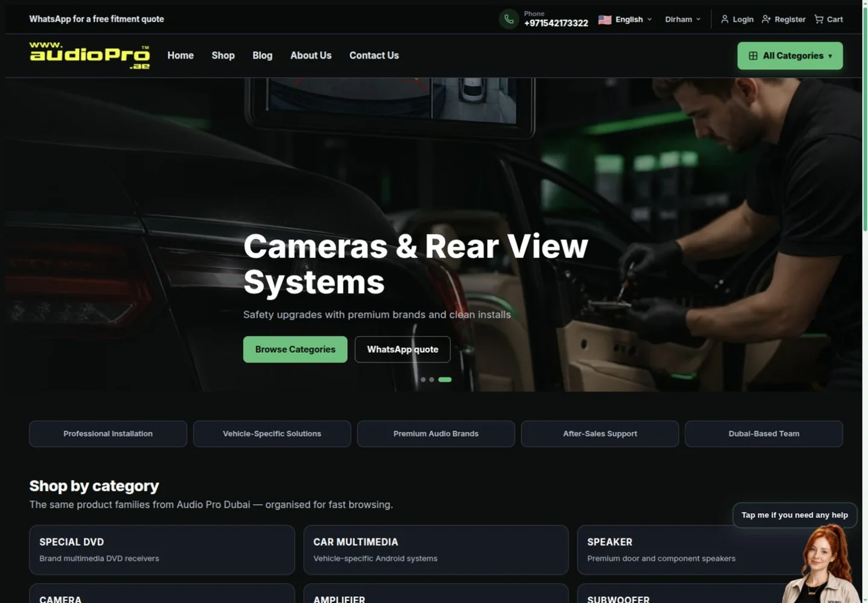Expand the All Categories dropdown arrow
Screen dimensions: 868x603
pos(830,56)
